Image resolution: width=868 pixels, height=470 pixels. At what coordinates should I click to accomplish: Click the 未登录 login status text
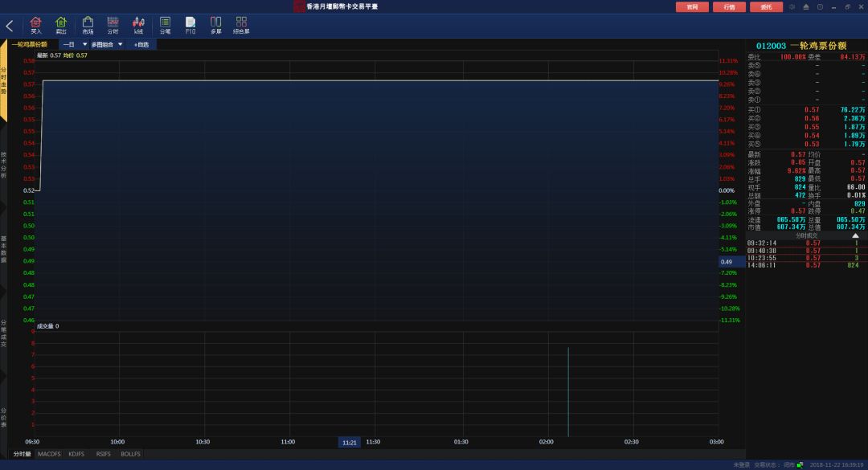coord(741,465)
